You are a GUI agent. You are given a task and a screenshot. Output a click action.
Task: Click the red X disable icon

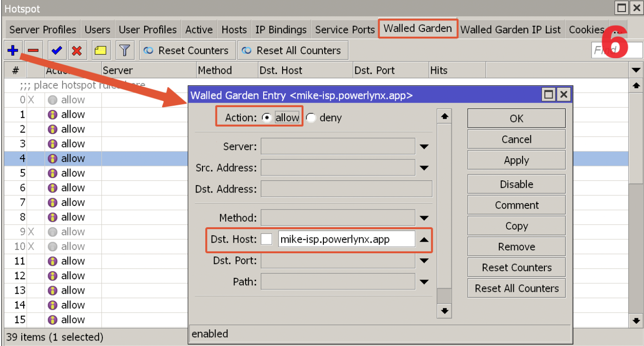pos(77,51)
